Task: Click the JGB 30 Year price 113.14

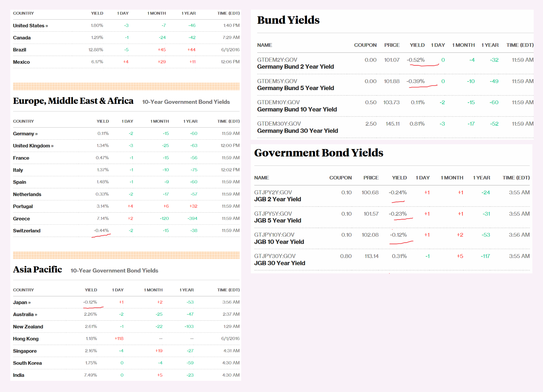Action: click(371, 256)
